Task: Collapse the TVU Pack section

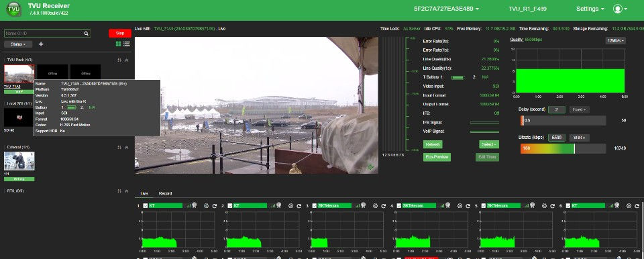Action: 127,60
